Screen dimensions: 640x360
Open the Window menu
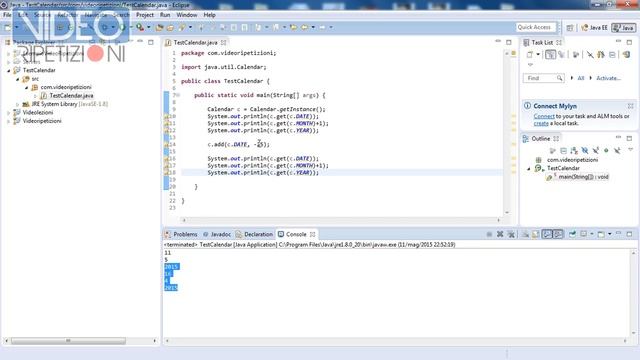(187, 15)
